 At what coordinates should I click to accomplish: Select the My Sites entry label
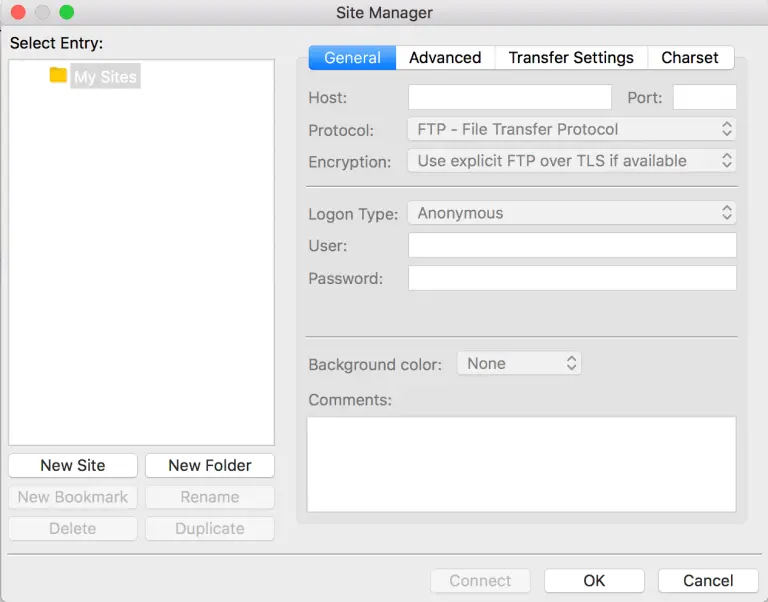(105, 76)
